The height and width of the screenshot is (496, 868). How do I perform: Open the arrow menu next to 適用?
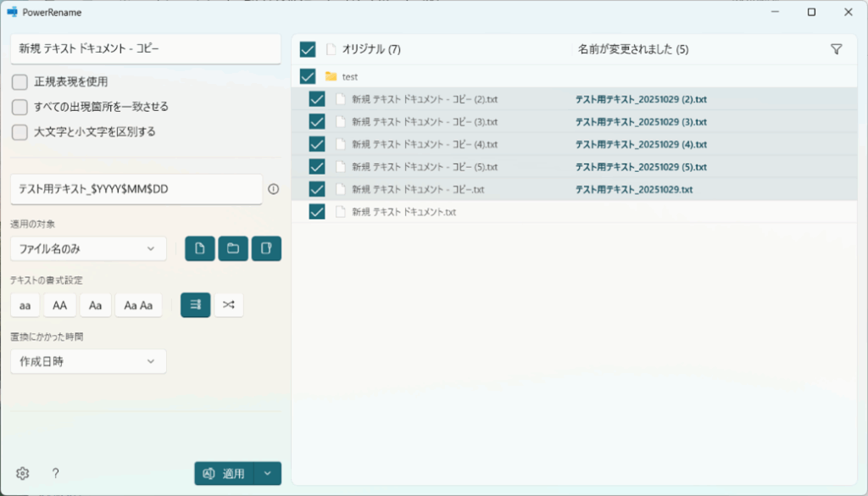point(268,473)
